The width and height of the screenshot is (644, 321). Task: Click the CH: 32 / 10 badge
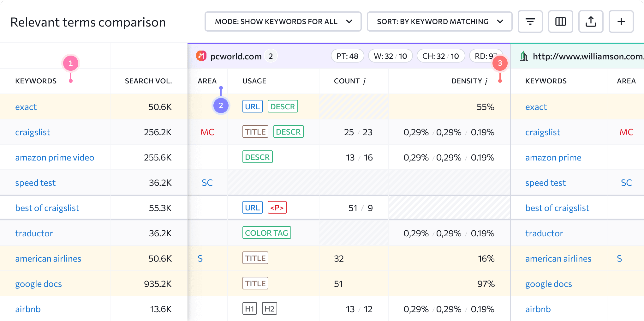(441, 56)
